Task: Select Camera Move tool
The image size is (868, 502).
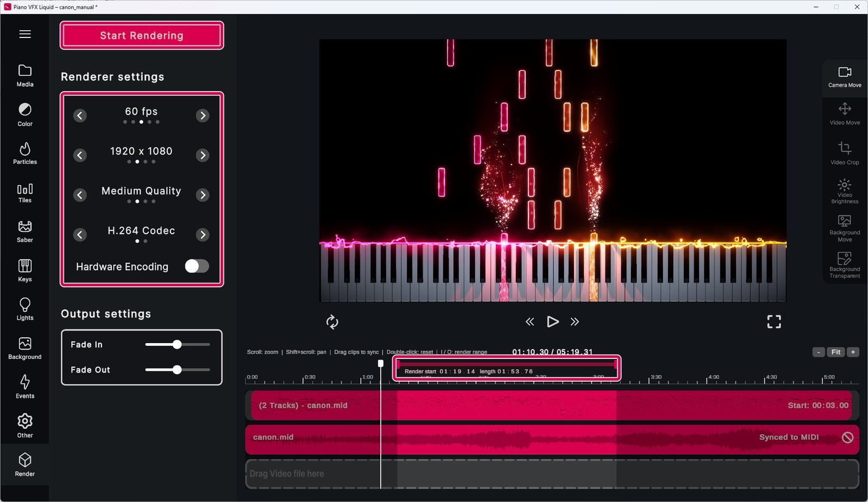Action: coord(845,77)
